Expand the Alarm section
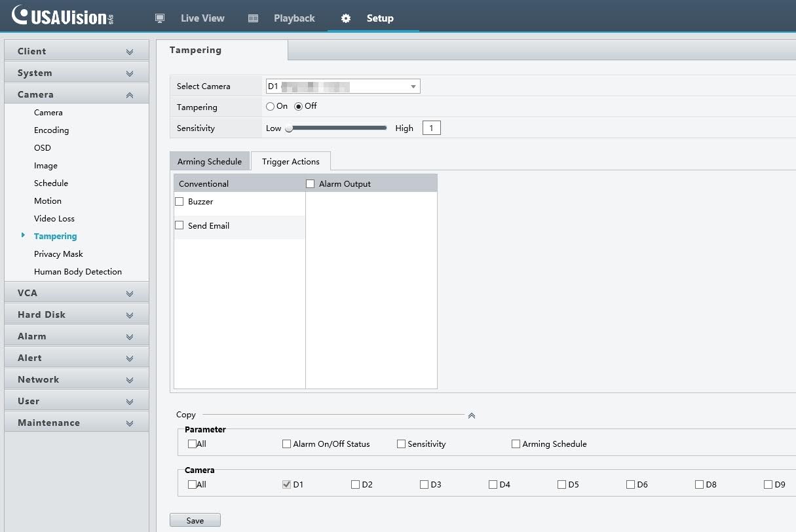This screenshot has height=532, width=796. click(77, 336)
